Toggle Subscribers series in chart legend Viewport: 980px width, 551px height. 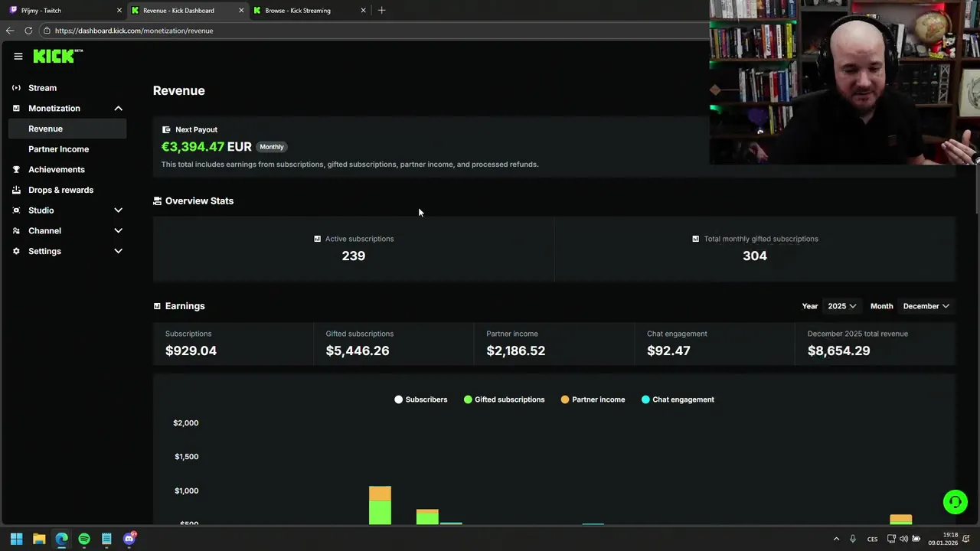(421, 399)
